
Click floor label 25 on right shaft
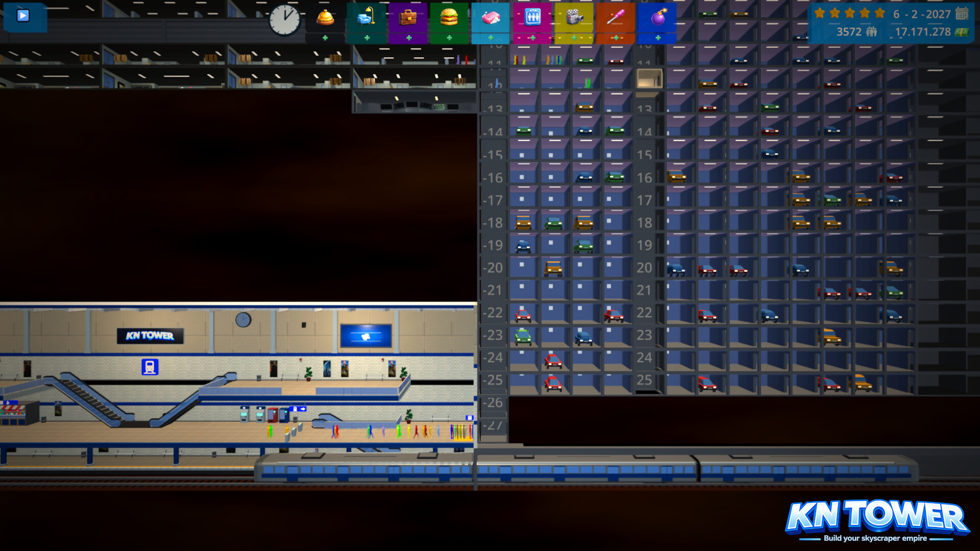pos(644,380)
